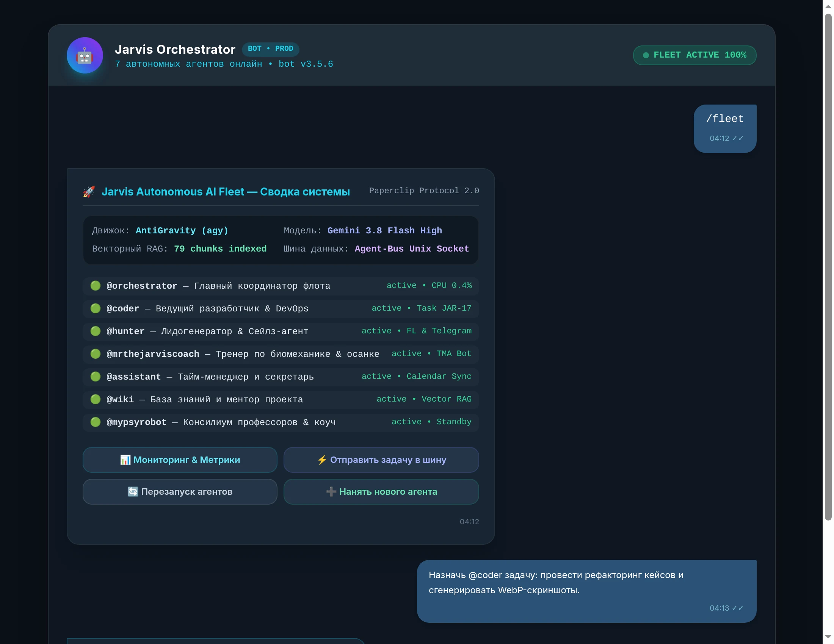The image size is (834, 644).
Task: Click '7 автономных агентов онлайн' subtitle
Action: pos(189,64)
